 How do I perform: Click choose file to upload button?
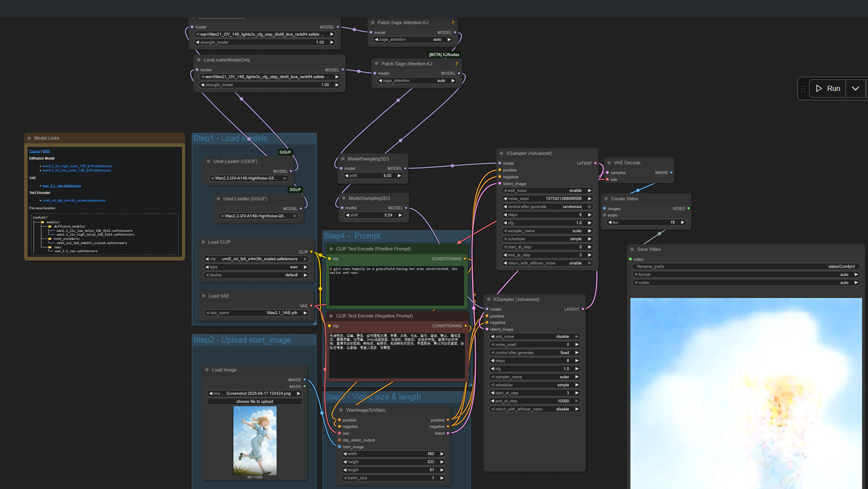[255, 402]
